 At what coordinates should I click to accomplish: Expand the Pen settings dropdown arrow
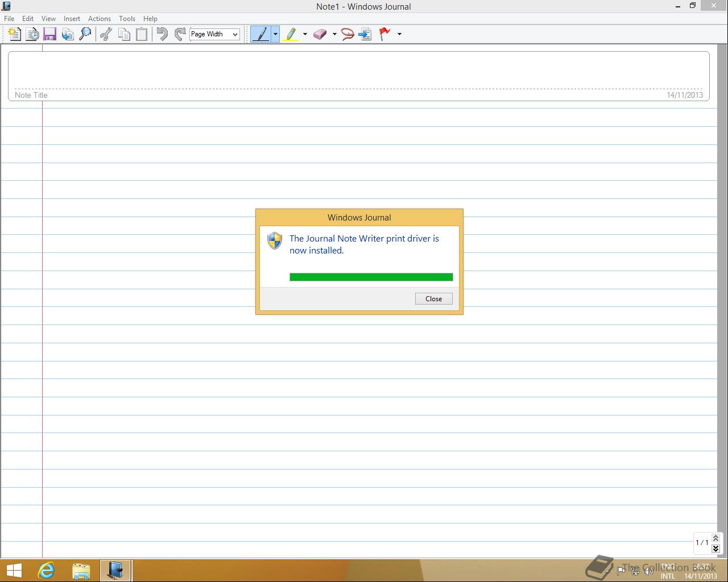275,34
